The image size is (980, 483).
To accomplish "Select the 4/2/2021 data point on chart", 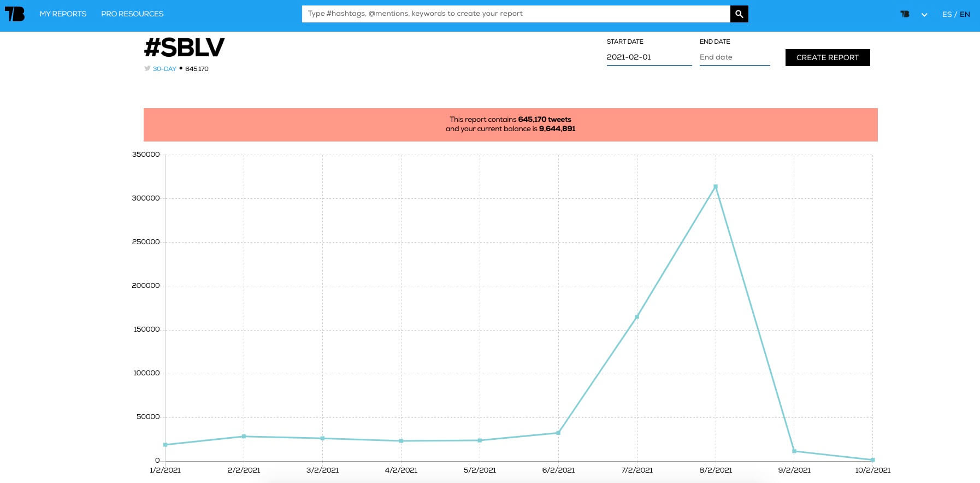I will click(x=401, y=441).
